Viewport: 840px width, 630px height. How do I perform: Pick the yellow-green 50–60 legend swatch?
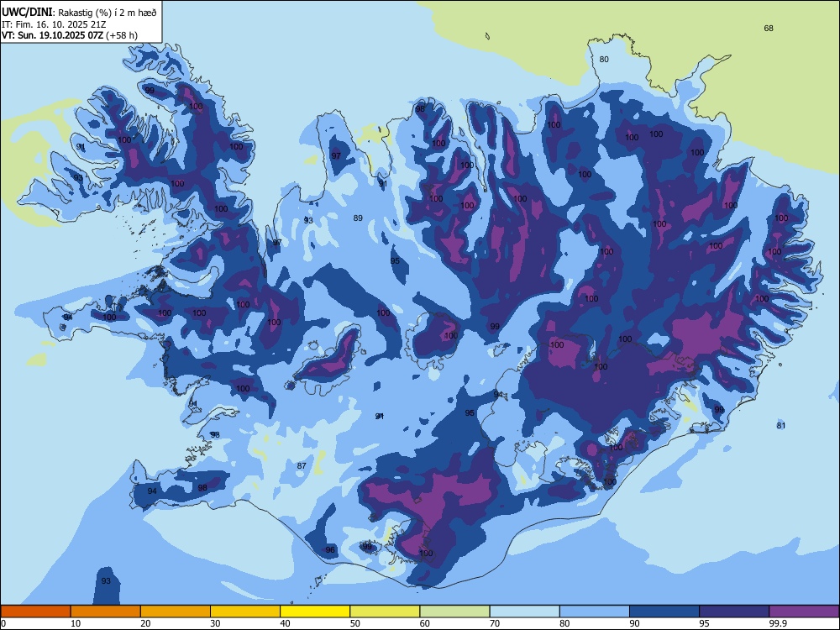click(385, 612)
